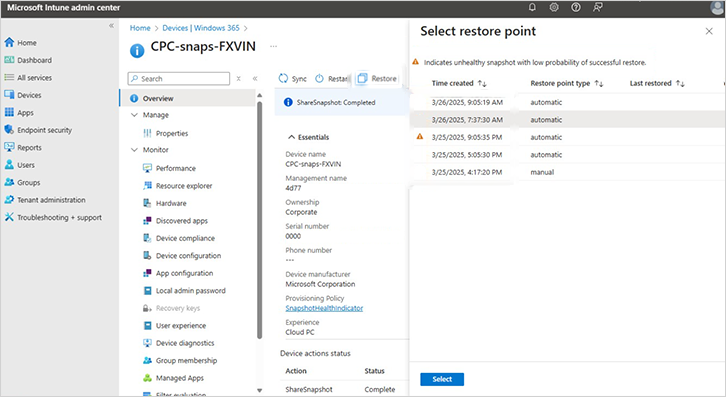Click the Troubleshooting + support icon
Screen dimensions: 726x397
(x=9, y=217)
